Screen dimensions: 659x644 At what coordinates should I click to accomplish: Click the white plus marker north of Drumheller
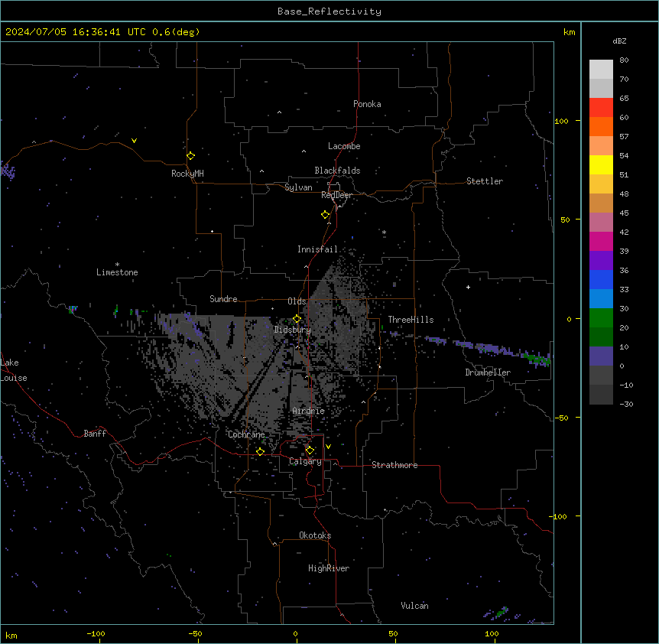click(468, 287)
